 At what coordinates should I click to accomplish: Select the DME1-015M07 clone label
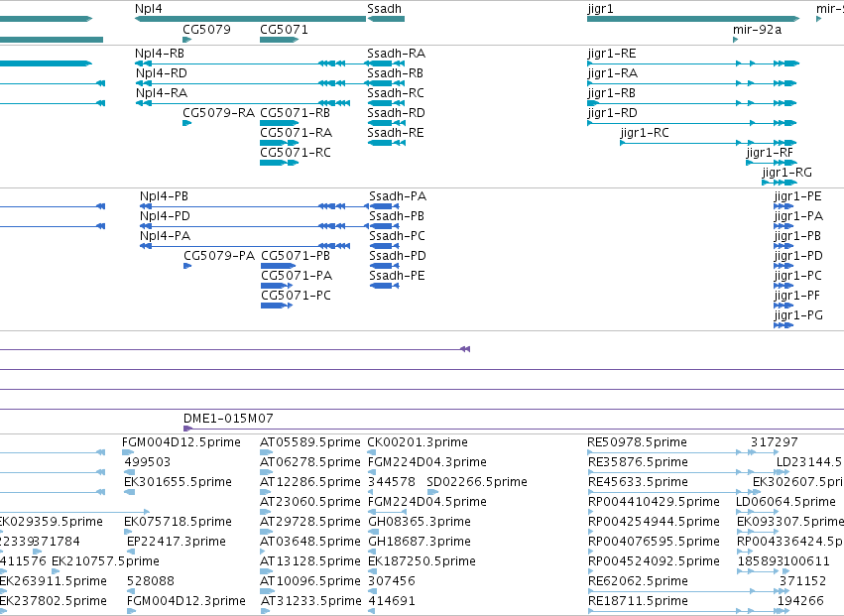click(228, 419)
